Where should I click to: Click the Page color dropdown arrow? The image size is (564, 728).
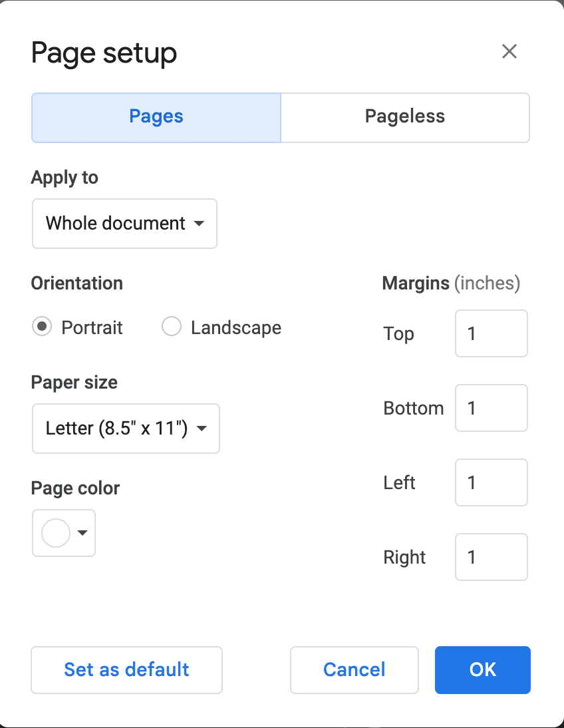tap(82, 533)
